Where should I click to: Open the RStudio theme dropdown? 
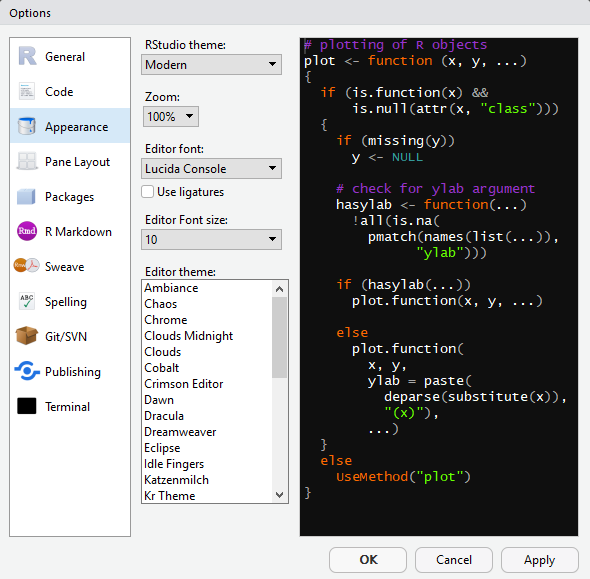(211, 64)
